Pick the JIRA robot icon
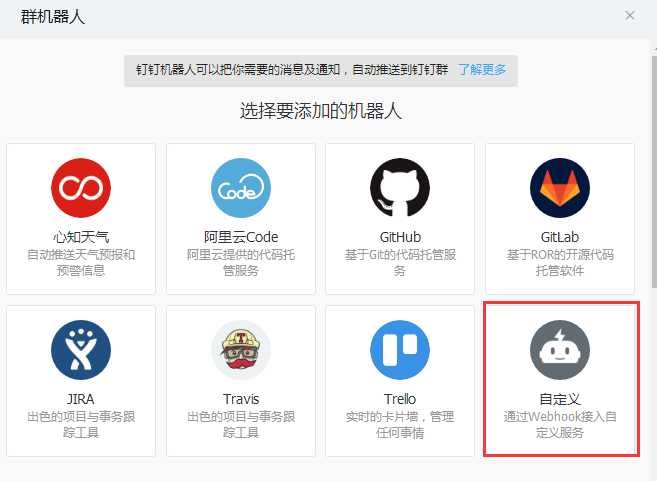This screenshot has height=481, width=657. [81, 350]
